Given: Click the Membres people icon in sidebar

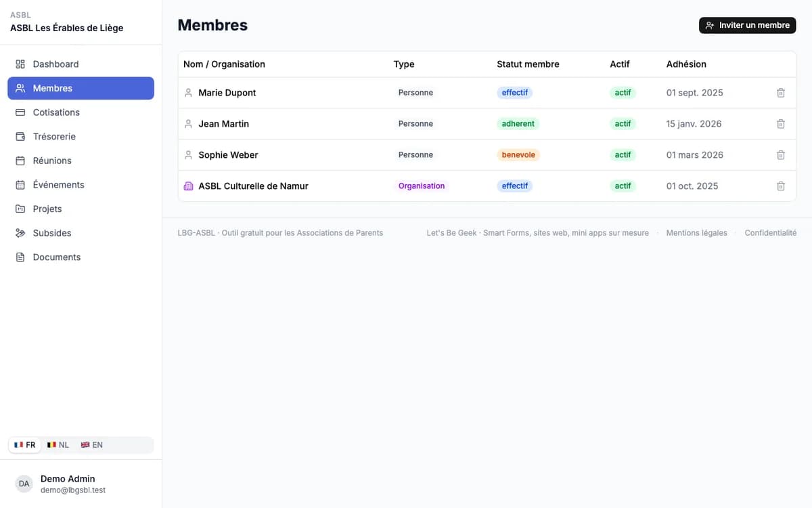Looking at the screenshot, I should pyautogui.click(x=20, y=88).
